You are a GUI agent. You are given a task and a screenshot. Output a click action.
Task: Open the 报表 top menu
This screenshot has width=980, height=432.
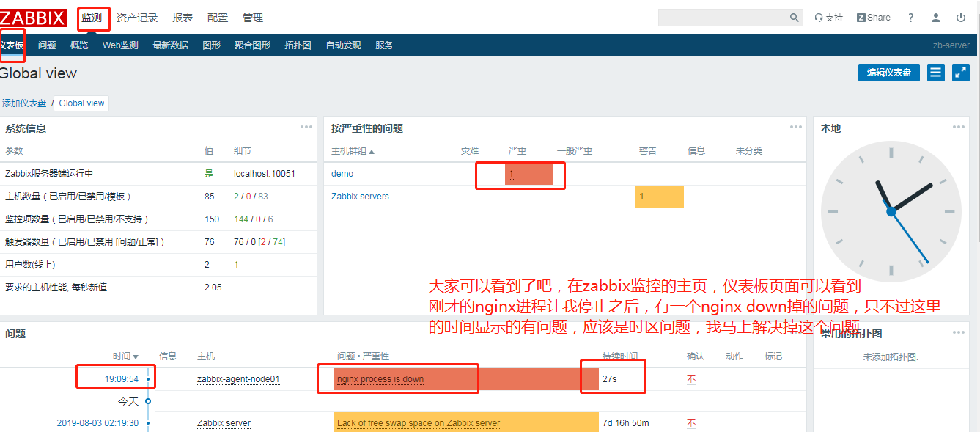click(x=183, y=18)
